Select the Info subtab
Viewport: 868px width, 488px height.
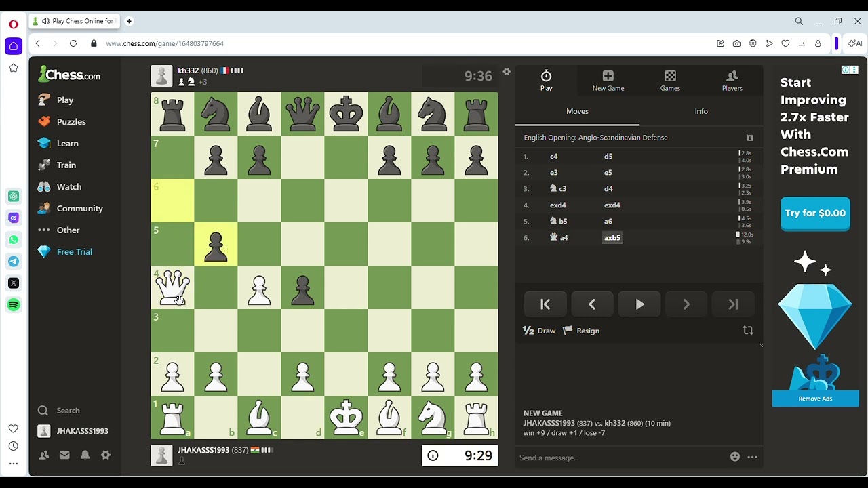(701, 111)
